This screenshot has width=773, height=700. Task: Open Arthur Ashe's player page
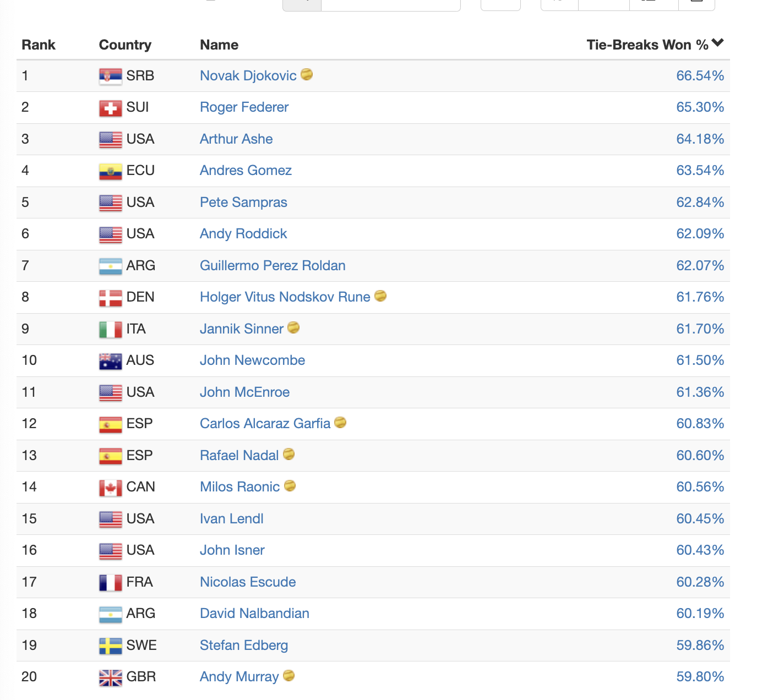[236, 139]
